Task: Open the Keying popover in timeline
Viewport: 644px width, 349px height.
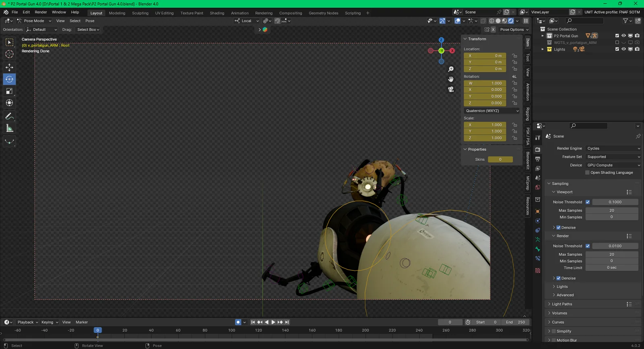Action: point(50,322)
